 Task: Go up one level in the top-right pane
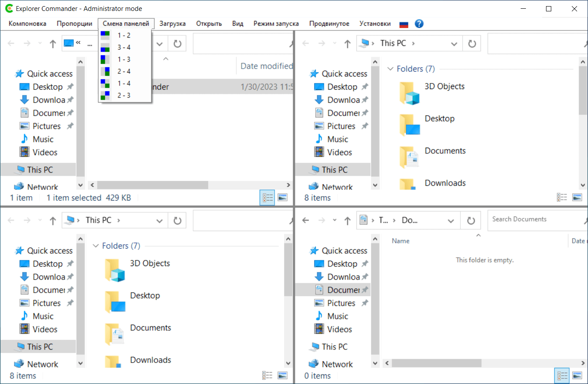348,44
